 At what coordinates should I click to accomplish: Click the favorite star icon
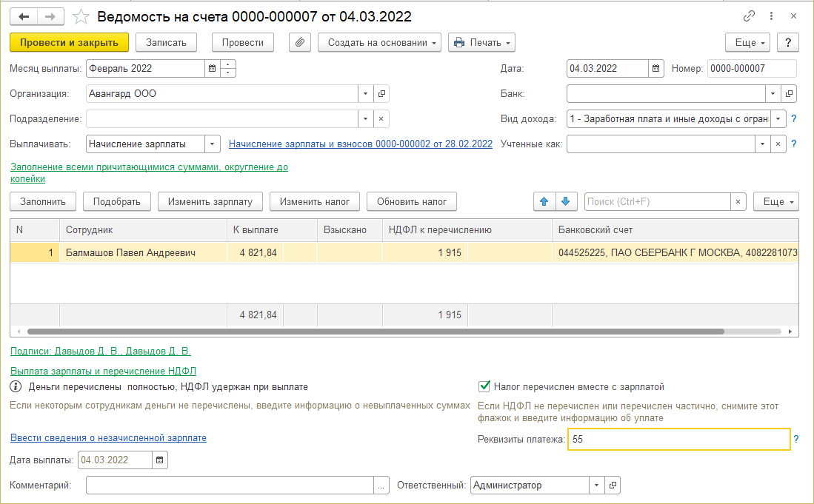coord(82,16)
